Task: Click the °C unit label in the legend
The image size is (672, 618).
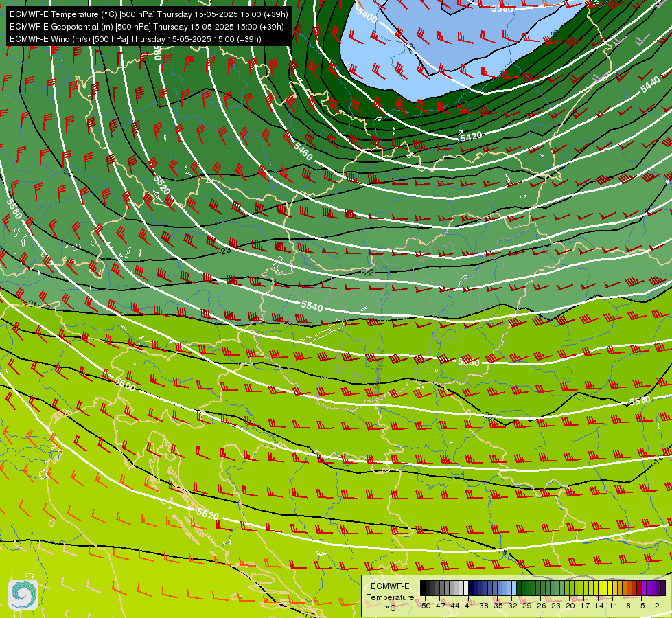Action: point(391,608)
